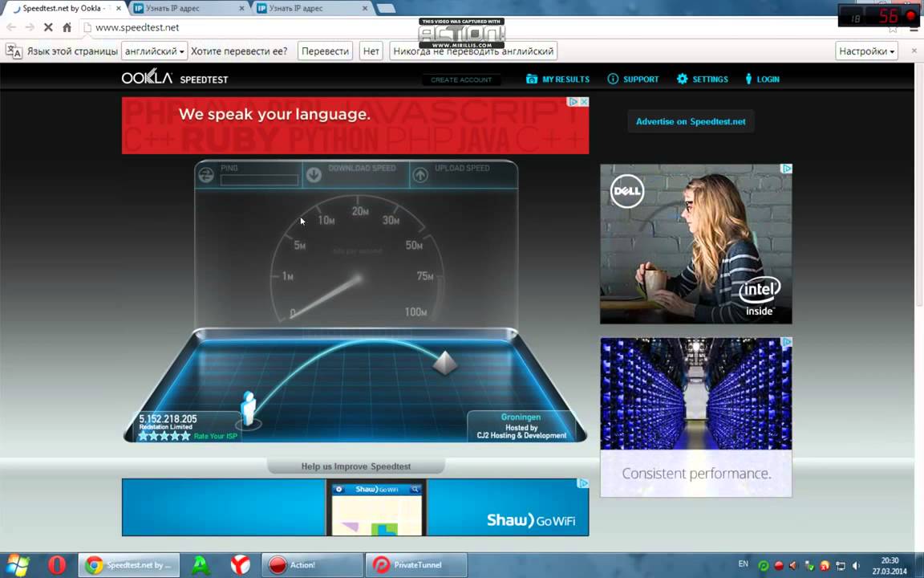Open SUPPORT in the Speedtest menu
Image resolution: width=924 pixels, height=578 pixels.
pyautogui.click(x=633, y=79)
